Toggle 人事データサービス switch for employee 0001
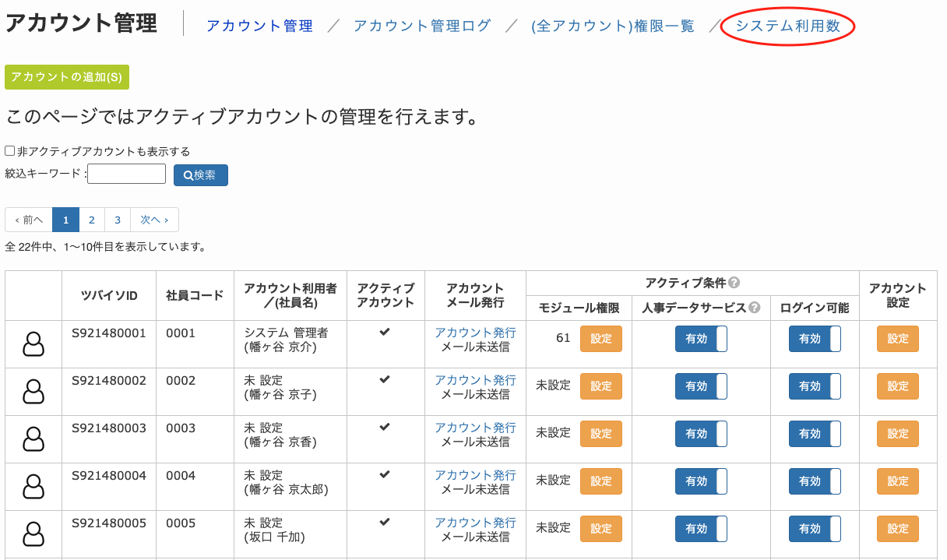947x560 pixels. click(701, 339)
